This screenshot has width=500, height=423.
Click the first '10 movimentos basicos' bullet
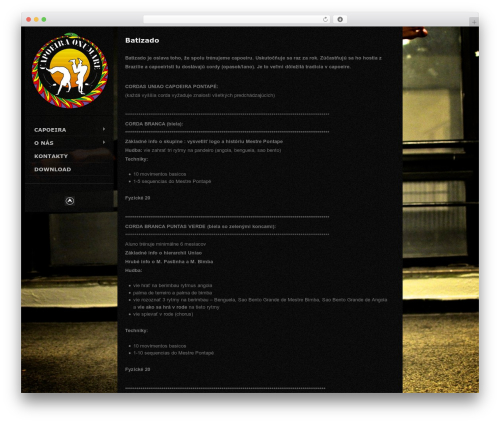160,174
